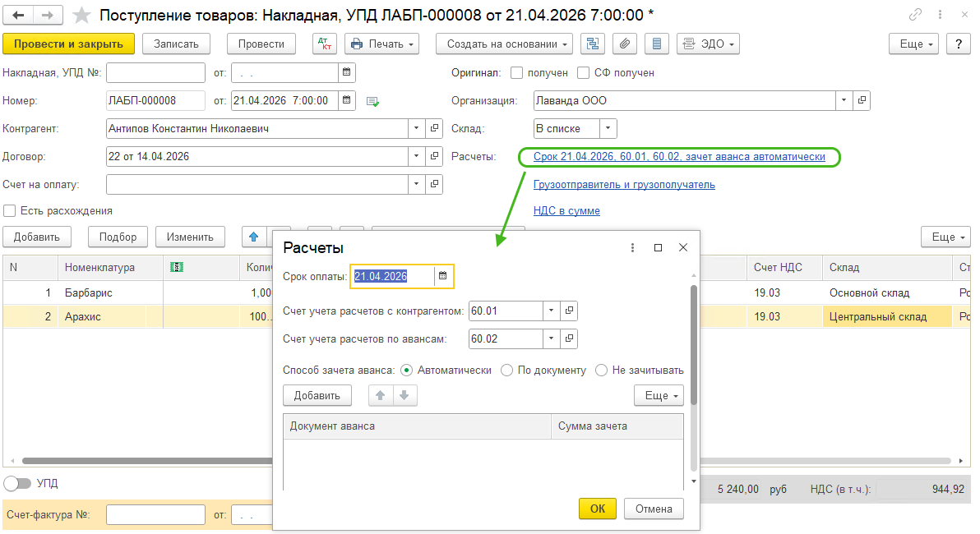
Task: Open title bar three-dot menu
Action: coord(940,14)
